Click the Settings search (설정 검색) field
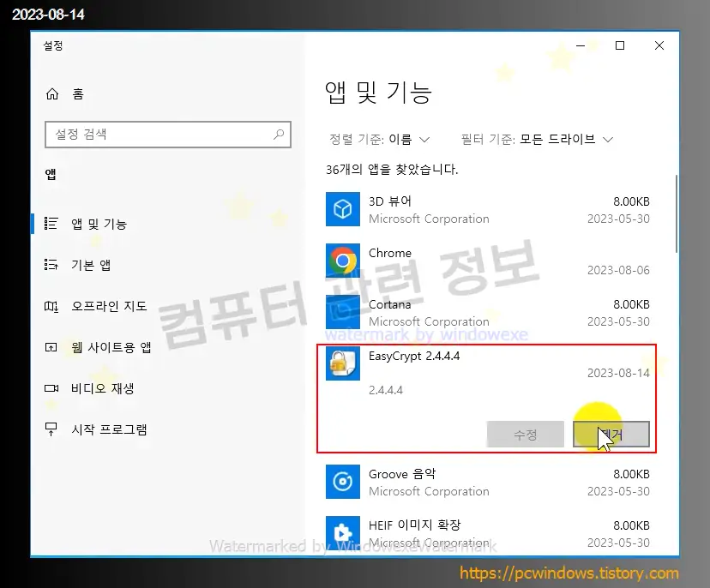710x588 pixels. [167, 135]
